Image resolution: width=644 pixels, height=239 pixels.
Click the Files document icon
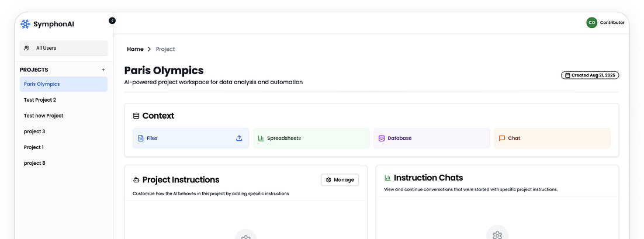tap(140, 138)
